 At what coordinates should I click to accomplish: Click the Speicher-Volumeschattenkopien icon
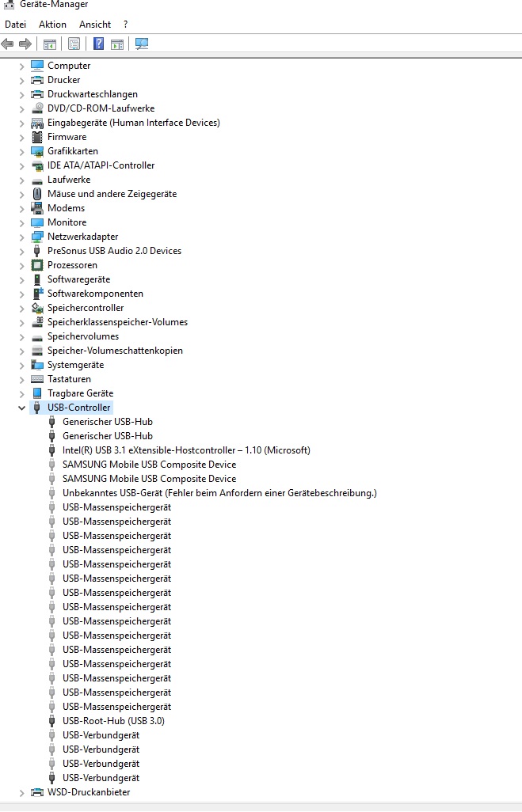[x=37, y=351]
